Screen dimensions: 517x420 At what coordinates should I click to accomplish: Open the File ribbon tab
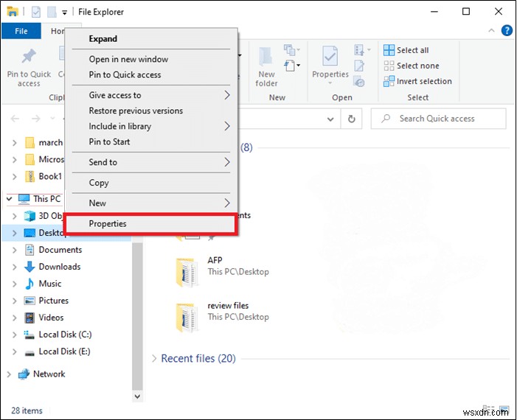click(21, 31)
